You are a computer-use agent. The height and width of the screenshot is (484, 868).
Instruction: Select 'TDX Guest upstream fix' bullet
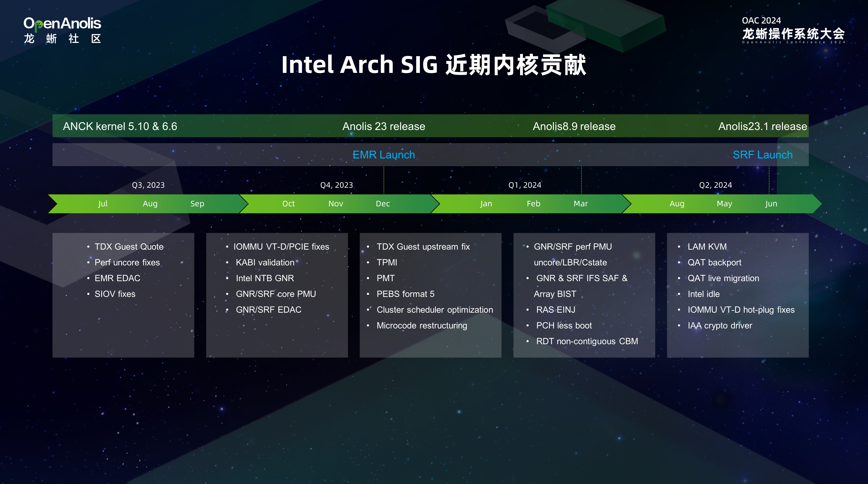(423, 247)
